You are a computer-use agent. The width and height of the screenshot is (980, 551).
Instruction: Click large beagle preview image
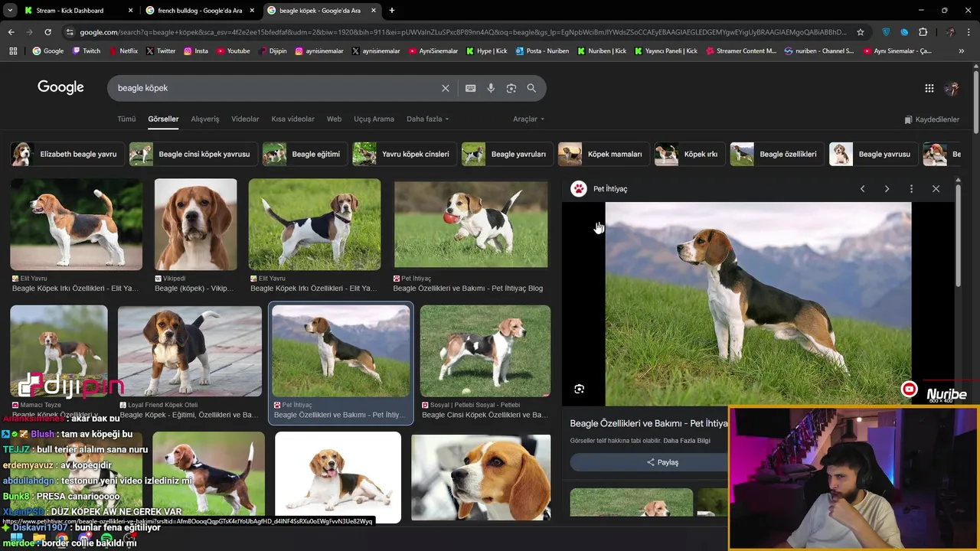click(x=758, y=304)
